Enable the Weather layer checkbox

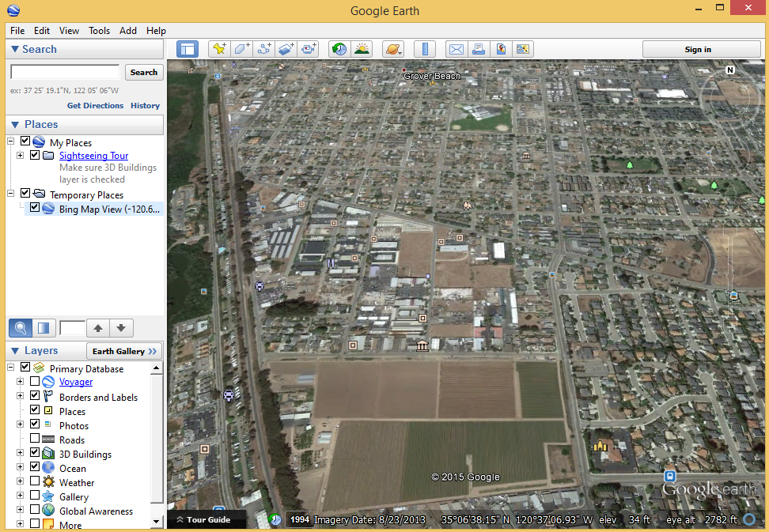[35, 481]
